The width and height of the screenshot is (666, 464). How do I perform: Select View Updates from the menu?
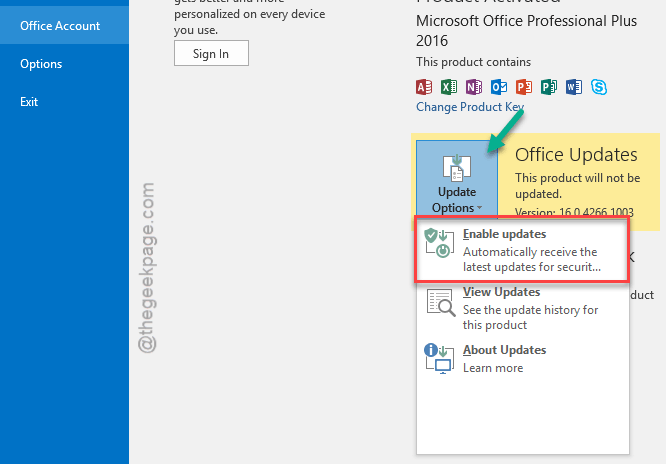point(522,308)
